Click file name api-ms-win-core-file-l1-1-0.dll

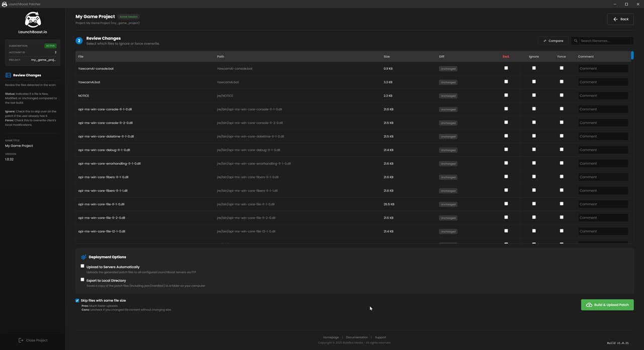[101, 204]
